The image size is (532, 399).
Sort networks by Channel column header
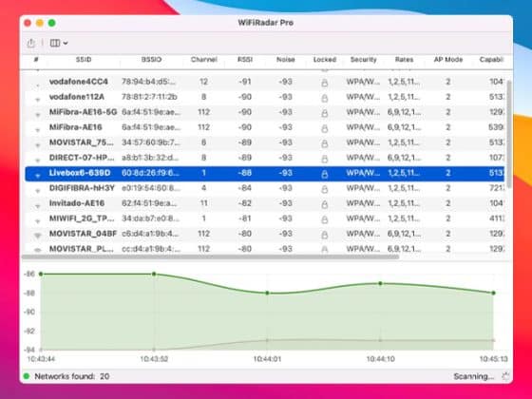[x=203, y=60]
